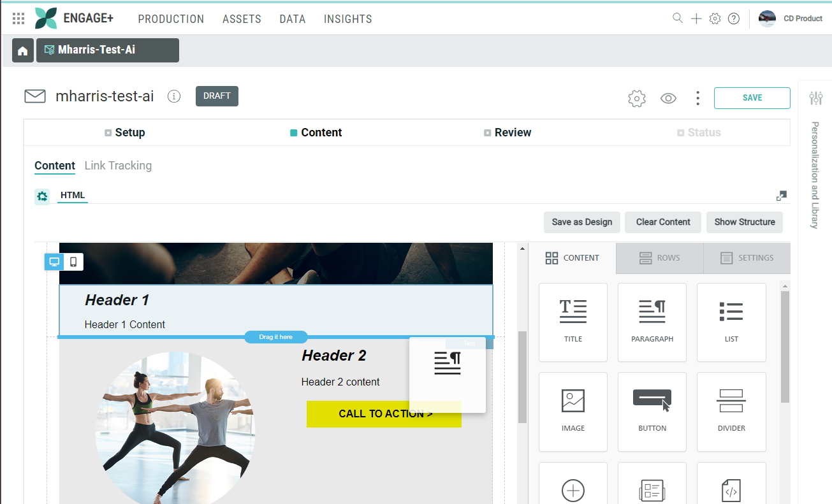
Task: Switch to the Rows tab
Action: point(659,258)
